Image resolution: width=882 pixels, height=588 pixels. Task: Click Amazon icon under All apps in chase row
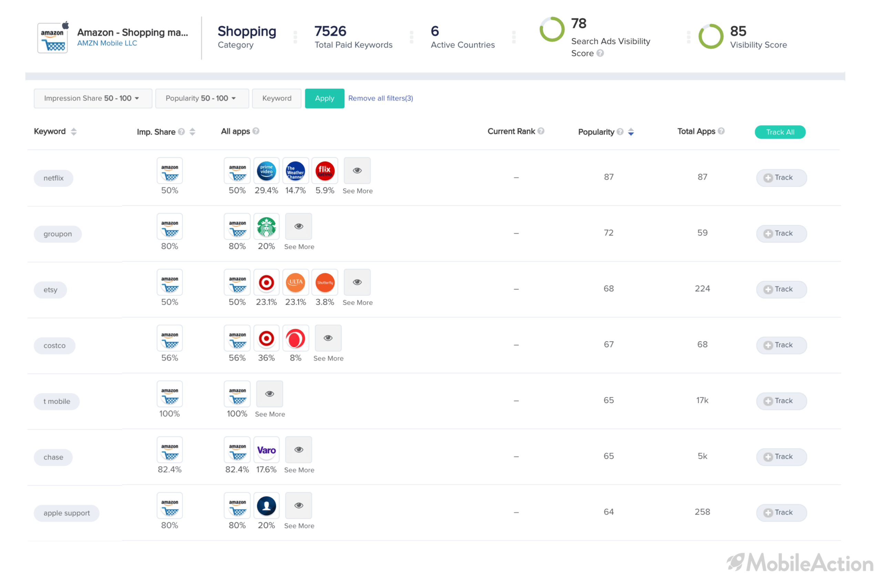pos(237,450)
